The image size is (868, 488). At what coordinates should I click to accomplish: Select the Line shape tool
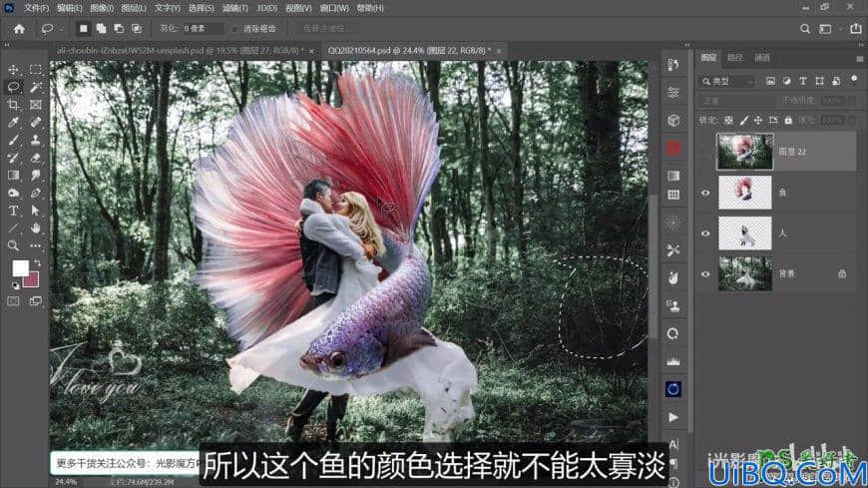(x=13, y=229)
